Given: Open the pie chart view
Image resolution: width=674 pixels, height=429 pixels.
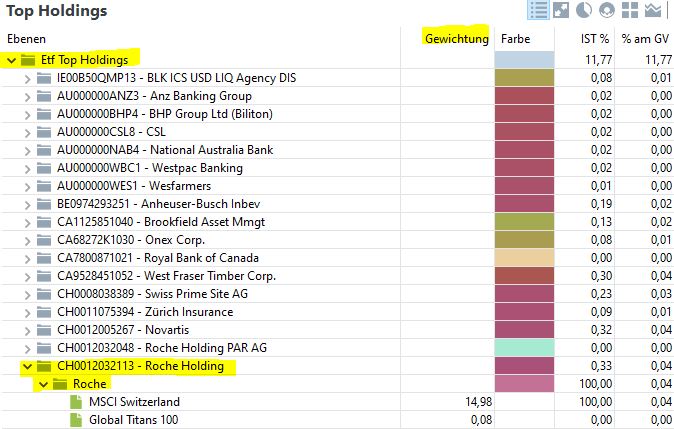Looking at the screenshot, I should click(x=584, y=11).
